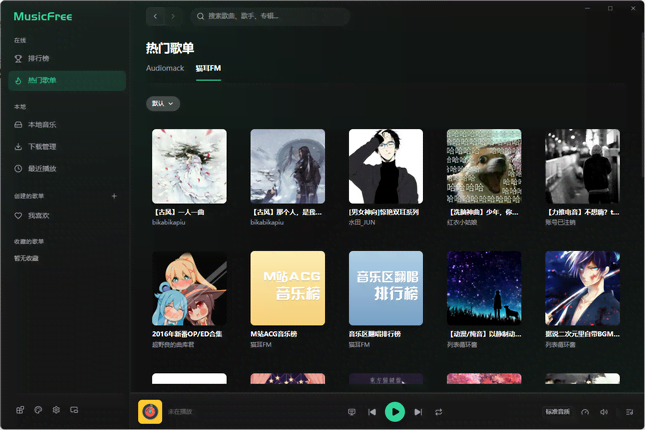
Task: Select the 猫耳FM tab
Action: [x=208, y=68]
